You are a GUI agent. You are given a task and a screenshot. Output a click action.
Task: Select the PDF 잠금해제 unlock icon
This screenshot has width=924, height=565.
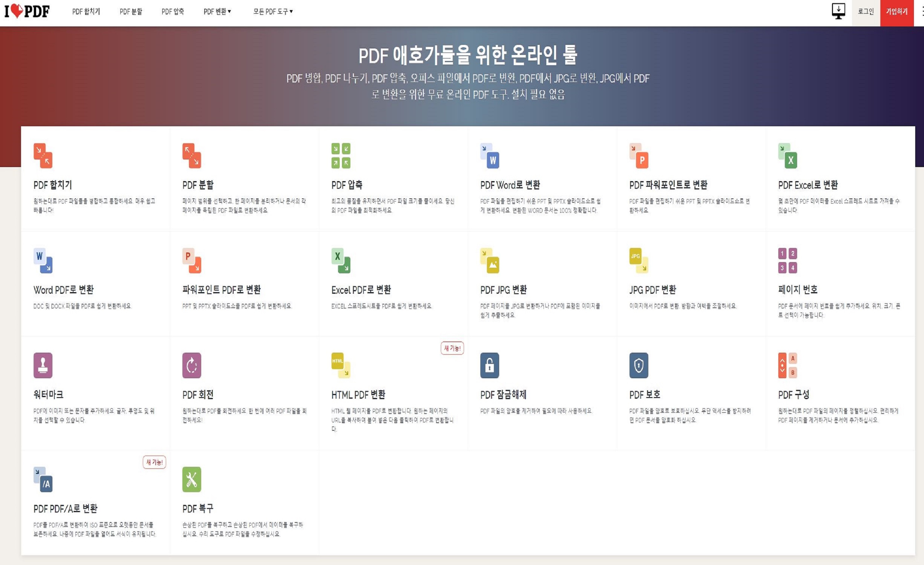[x=489, y=365]
